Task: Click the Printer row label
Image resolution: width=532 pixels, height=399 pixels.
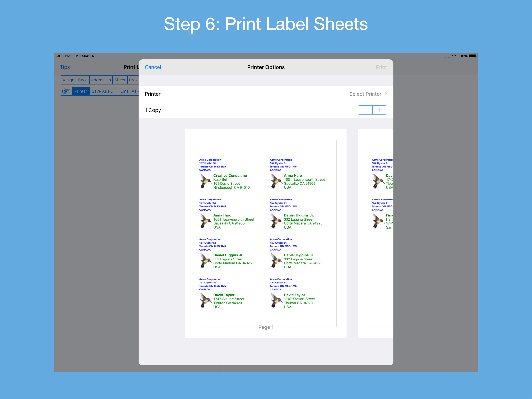Action: point(152,94)
